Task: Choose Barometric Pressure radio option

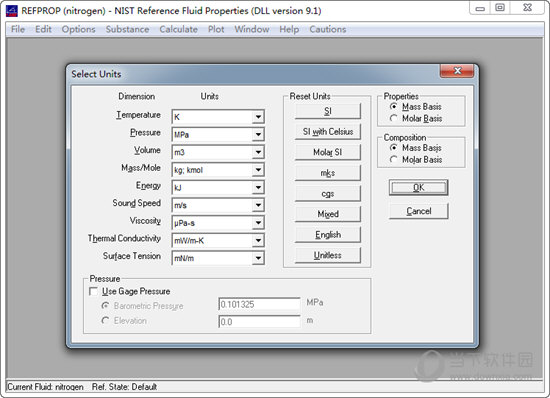Action: coord(105,306)
